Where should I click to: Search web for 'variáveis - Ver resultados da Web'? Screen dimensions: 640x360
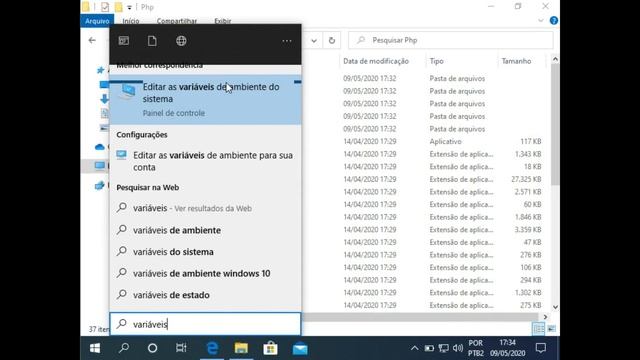[206, 208]
